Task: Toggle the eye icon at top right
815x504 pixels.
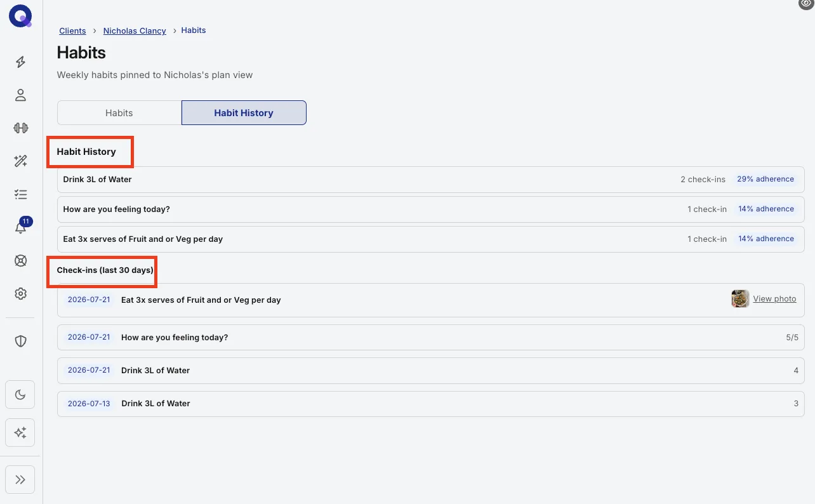Action: [806, 4]
